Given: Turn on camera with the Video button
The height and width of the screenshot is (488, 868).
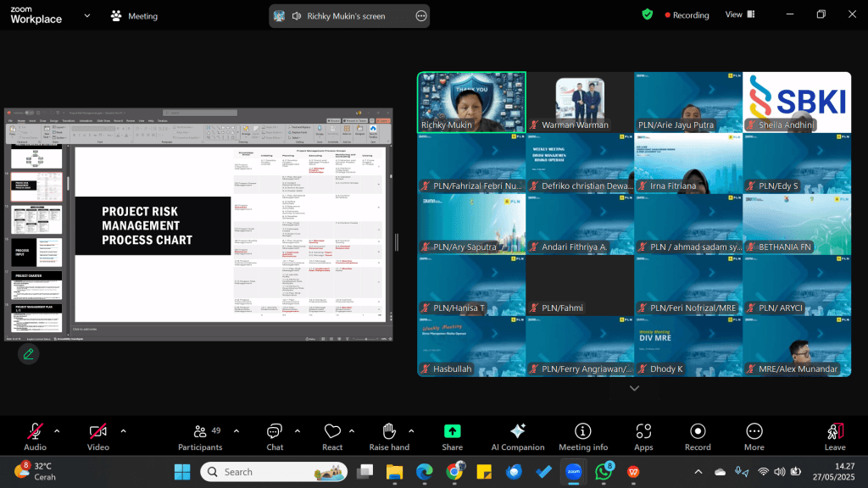Looking at the screenshot, I should [x=98, y=436].
